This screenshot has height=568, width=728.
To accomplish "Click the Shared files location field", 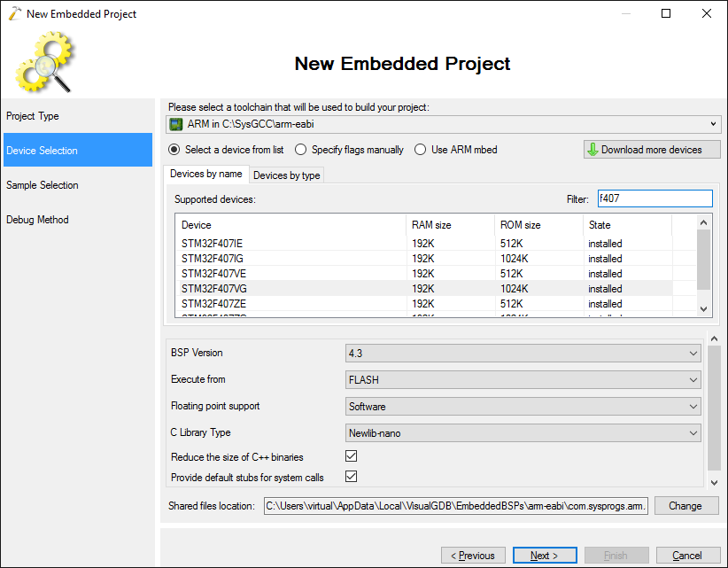I will pos(456,506).
